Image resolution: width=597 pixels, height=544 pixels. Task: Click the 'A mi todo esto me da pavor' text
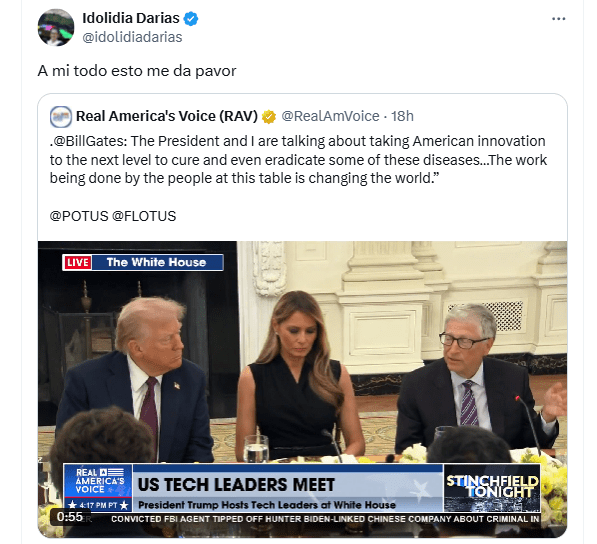137,71
